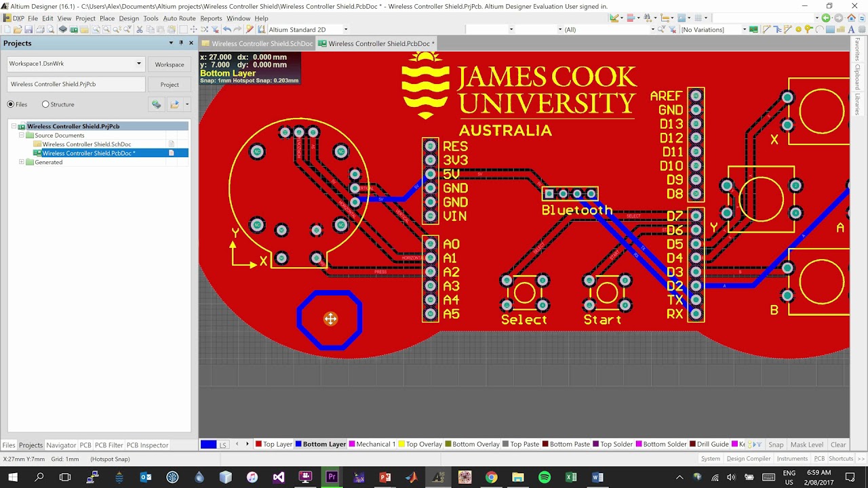Switch to Wireless Controller Shield.SchDoc tab
Image resolution: width=868 pixels, height=488 pixels.
[x=258, y=43]
